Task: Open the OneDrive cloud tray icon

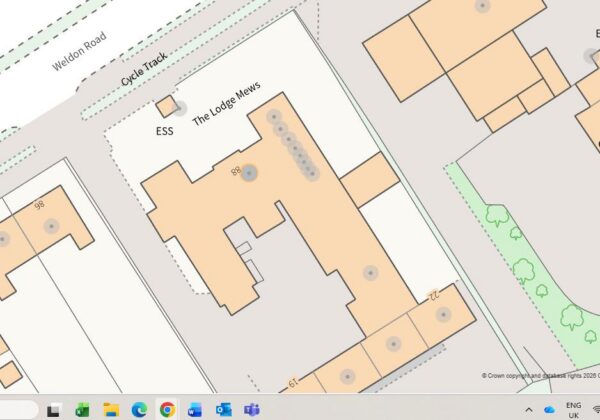Action: point(549,410)
